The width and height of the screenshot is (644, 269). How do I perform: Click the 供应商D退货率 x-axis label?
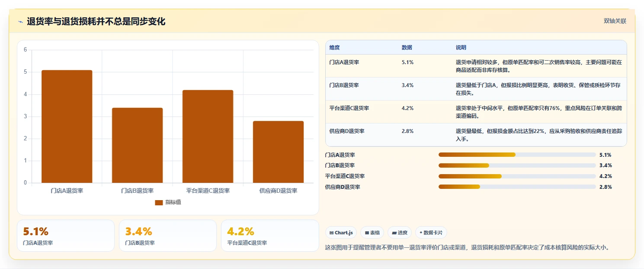[278, 191]
